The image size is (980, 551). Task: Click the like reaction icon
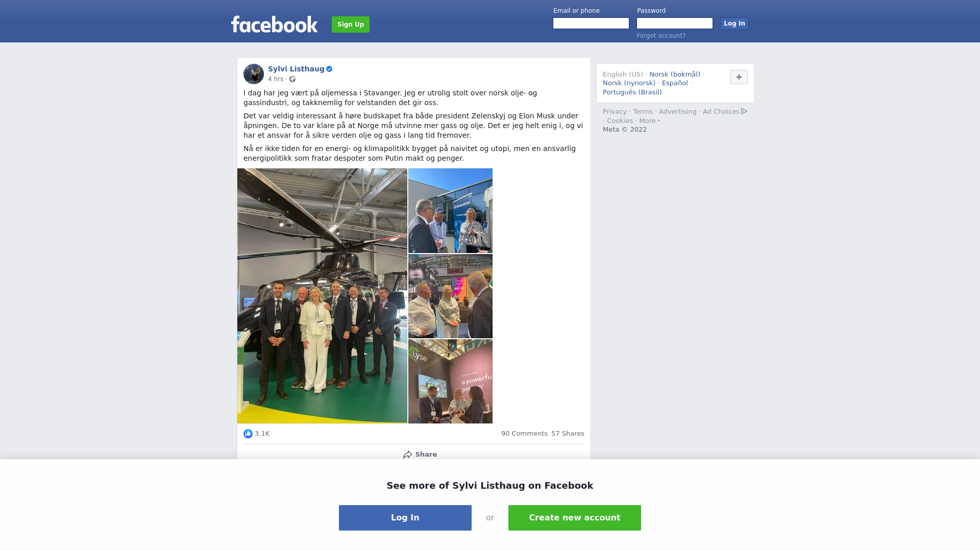pos(248,434)
